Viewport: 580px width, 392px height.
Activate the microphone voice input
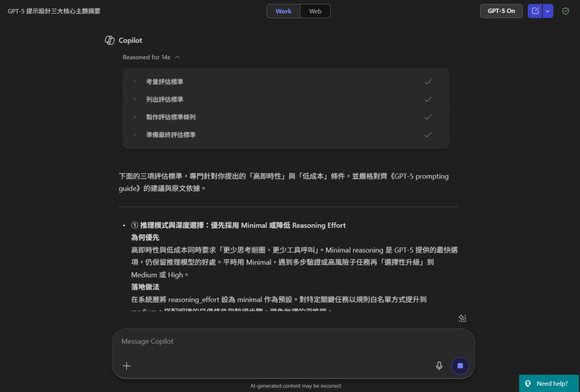point(439,366)
